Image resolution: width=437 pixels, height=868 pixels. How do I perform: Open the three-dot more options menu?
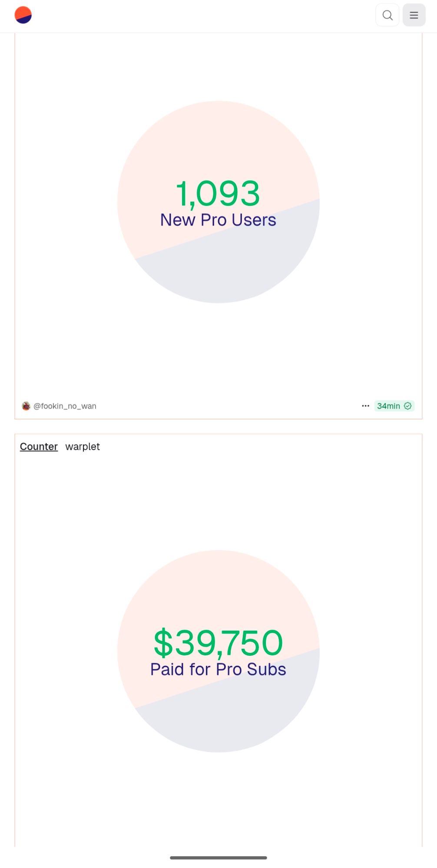click(x=365, y=406)
